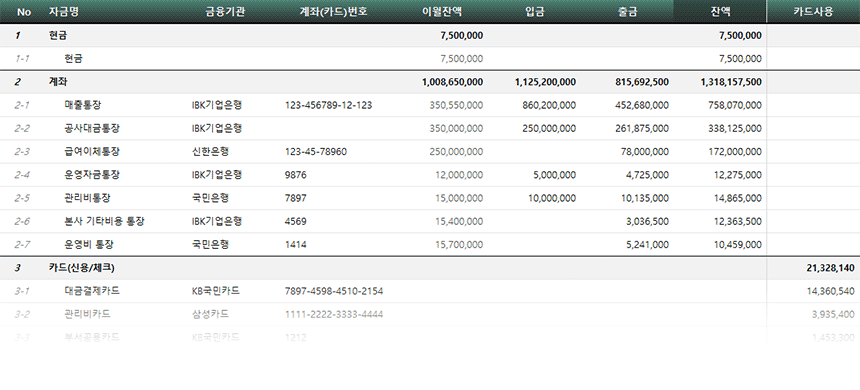Select the 관리비통장 row

tap(430, 198)
